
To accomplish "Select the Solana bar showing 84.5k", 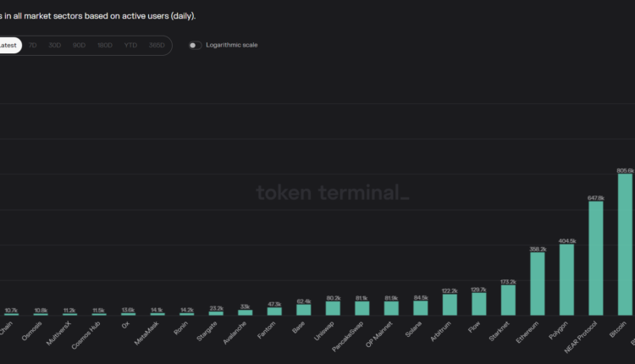I will (x=421, y=308).
